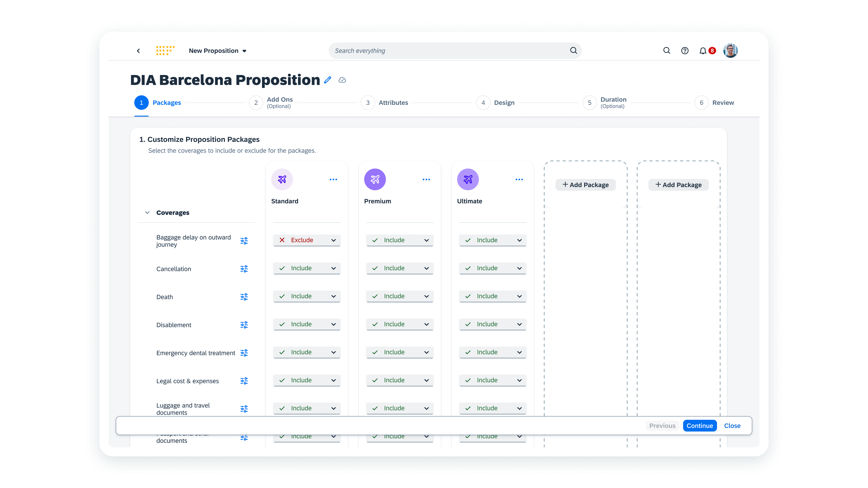Image resolution: width=868 pixels, height=488 pixels.
Task: Open Standard package more options menu
Action: point(333,180)
